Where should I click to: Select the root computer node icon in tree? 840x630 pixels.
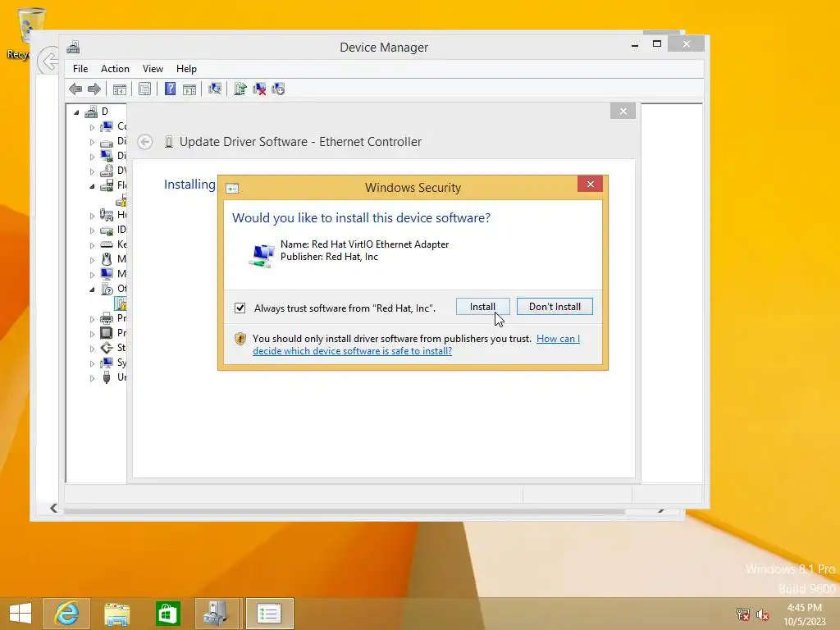coord(91,112)
